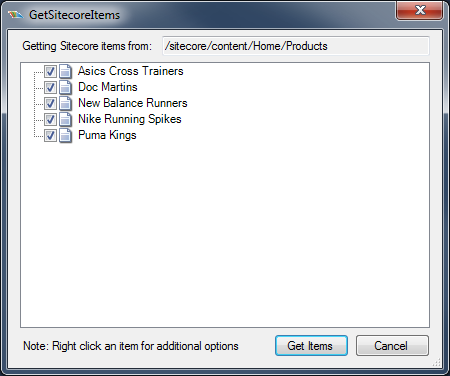Toggle the New Balance Runners checkbox
This screenshot has height=376, width=450.
pyautogui.click(x=50, y=103)
